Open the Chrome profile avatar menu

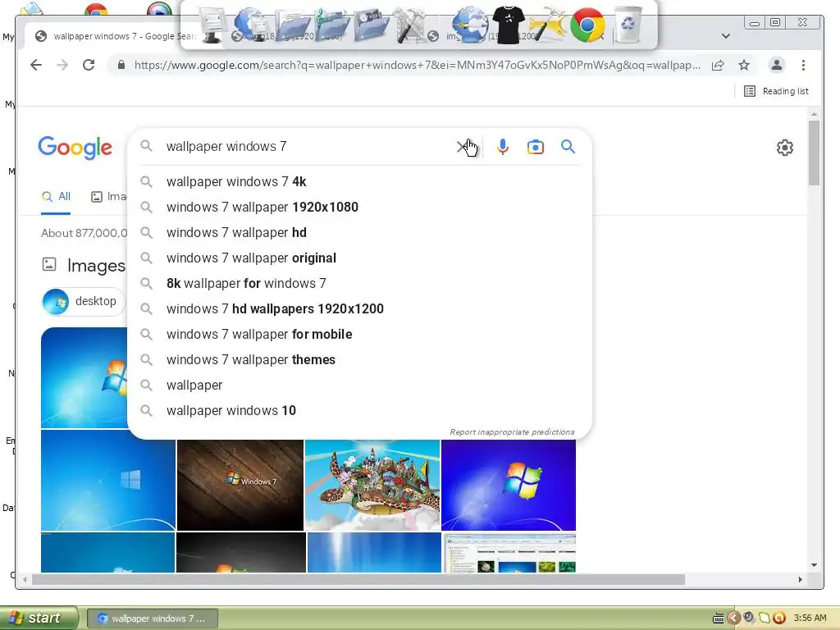[x=776, y=66]
